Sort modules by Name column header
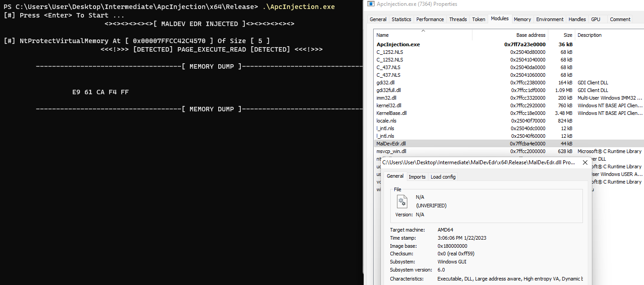The image size is (644, 285). tap(383, 35)
